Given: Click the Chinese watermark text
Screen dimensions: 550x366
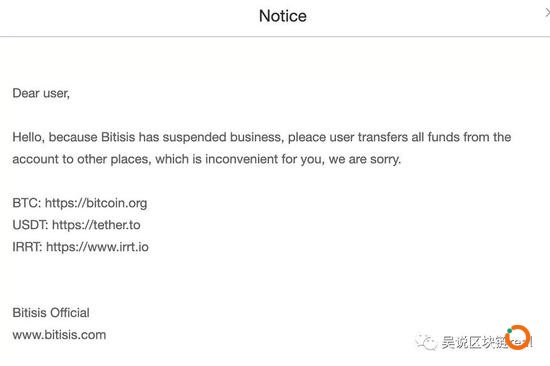Looking at the screenshot, I should (x=474, y=342).
